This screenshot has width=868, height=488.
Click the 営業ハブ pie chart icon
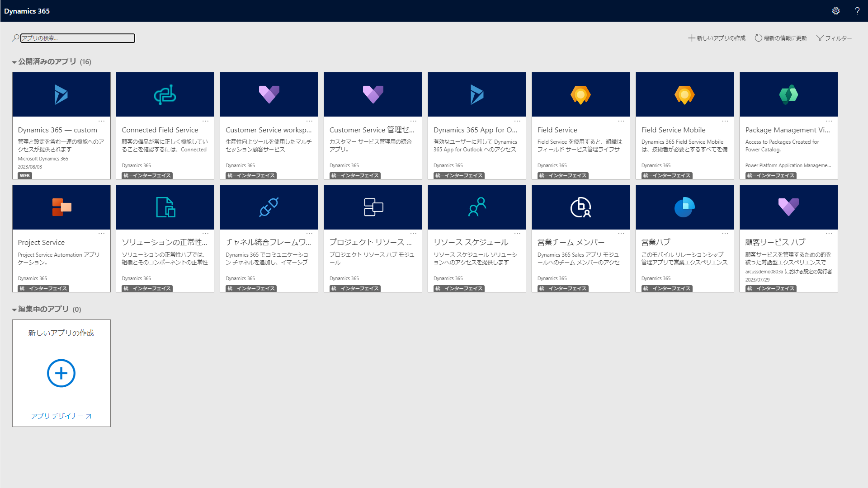[x=684, y=207]
